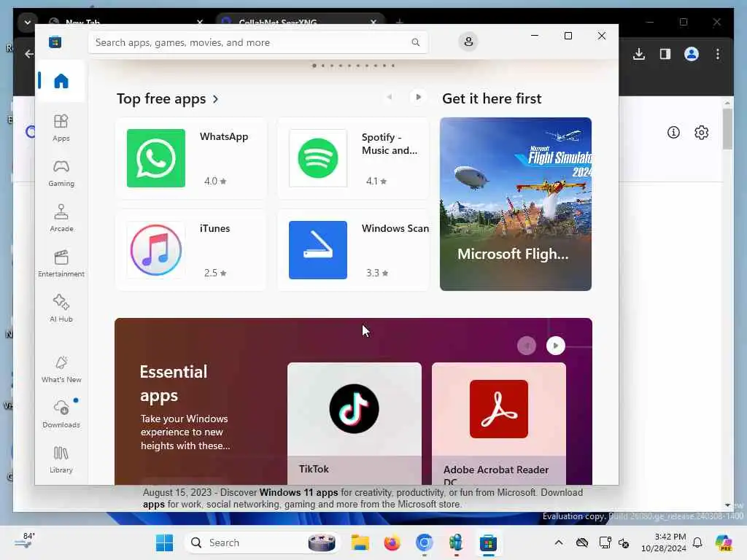The image size is (747, 560).
Task: Open Spotify - Music and... title
Action: click(390, 144)
